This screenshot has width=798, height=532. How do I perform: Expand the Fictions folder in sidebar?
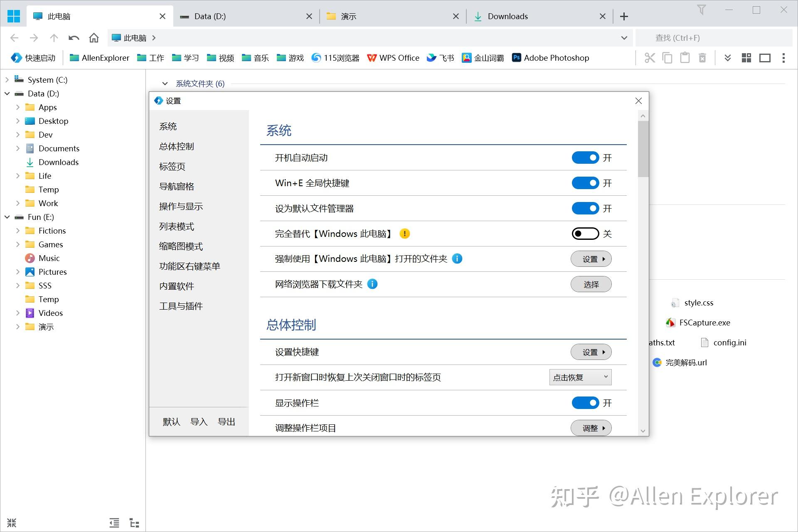[x=17, y=230]
